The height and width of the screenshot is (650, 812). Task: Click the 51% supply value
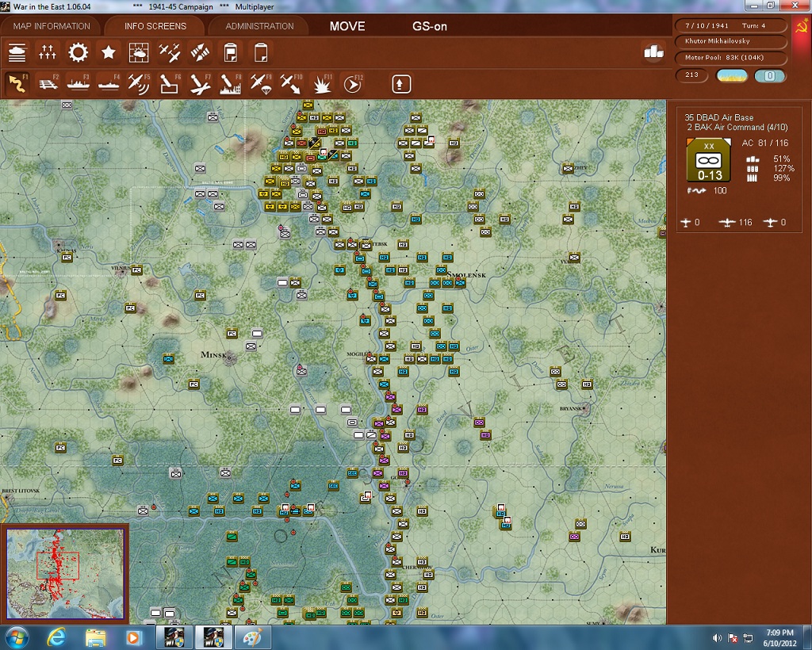point(781,159)
